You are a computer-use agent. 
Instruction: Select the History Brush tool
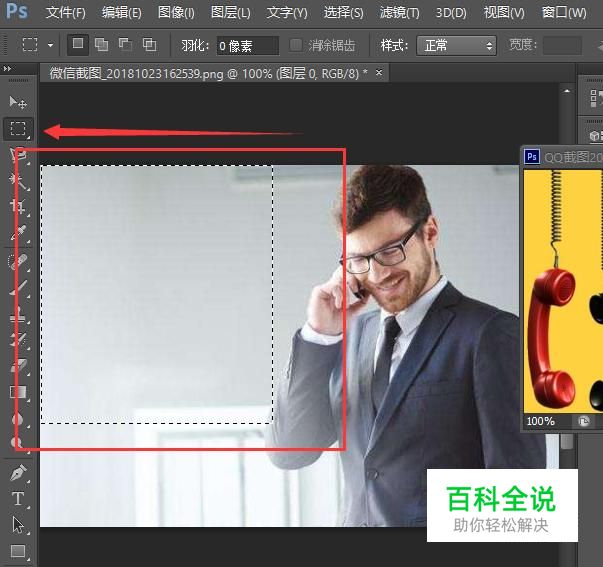[18, 340]
